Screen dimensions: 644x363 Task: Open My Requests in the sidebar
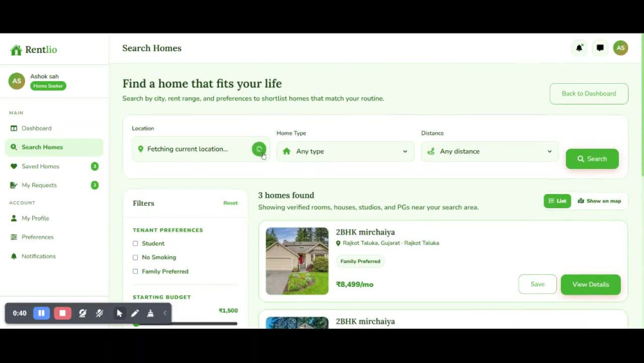[x=54, y=185]
